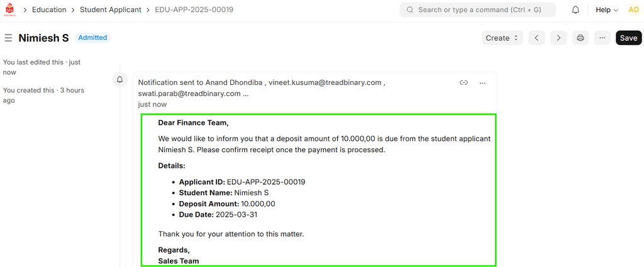The image size is (644, 267).
Task: Go to the Student Applicant breadcrumb list
Action: tap(111, 10)
